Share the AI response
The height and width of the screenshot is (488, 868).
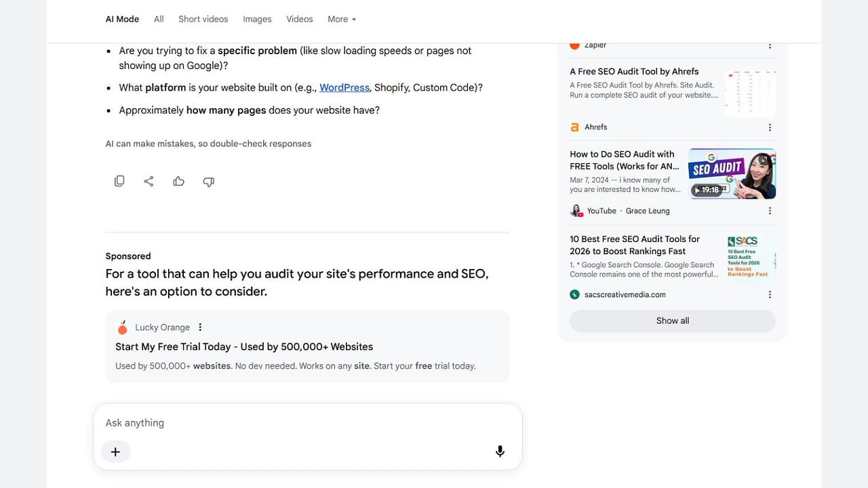[149, 181]
